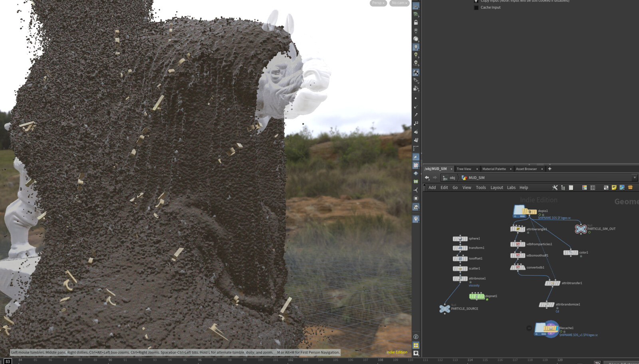Screen dimensions: 639x364
Task: Open the Edit menu in network editor
Action: [444, 188]
